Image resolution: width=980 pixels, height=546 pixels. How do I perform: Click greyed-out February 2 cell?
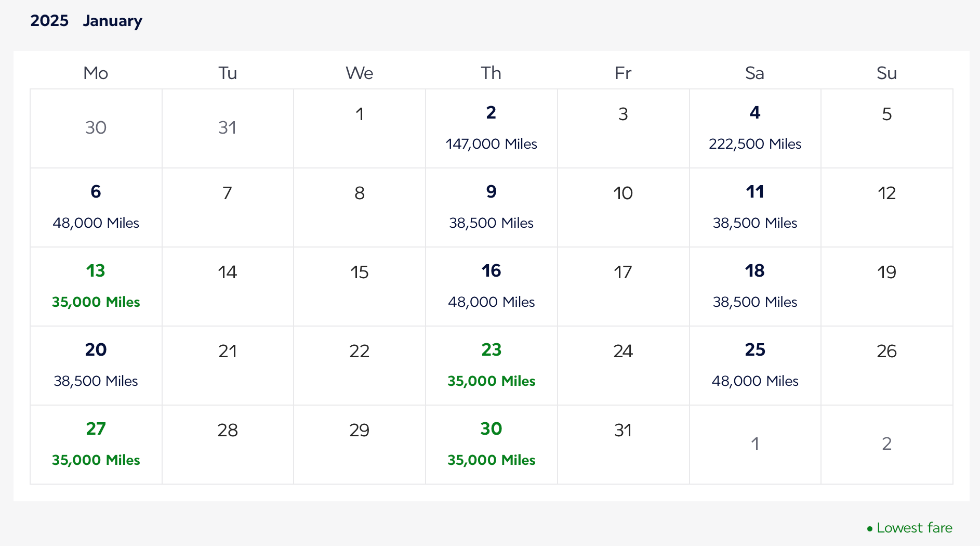pos(886,444)
